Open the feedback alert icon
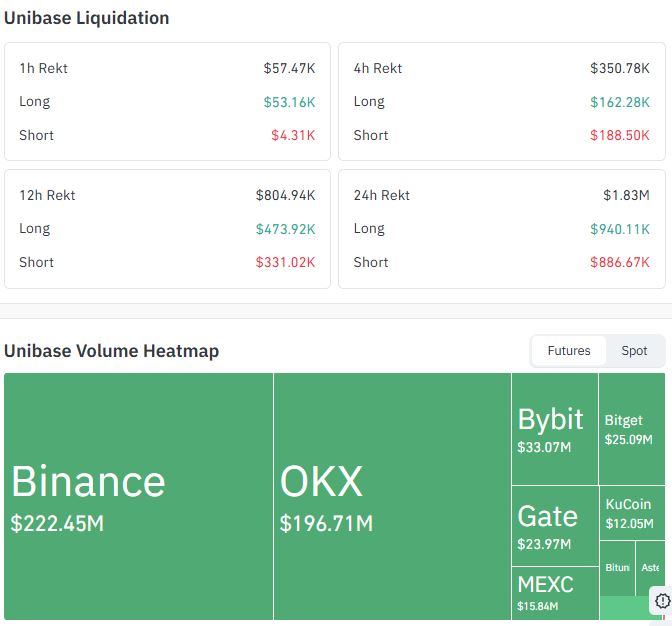 point(663,601)
